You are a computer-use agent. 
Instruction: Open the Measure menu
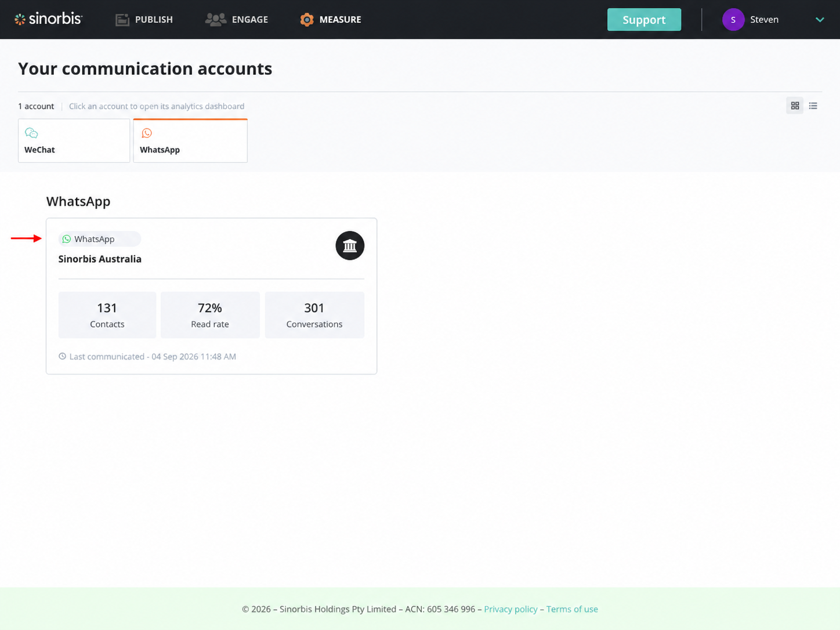pos(331,20)
